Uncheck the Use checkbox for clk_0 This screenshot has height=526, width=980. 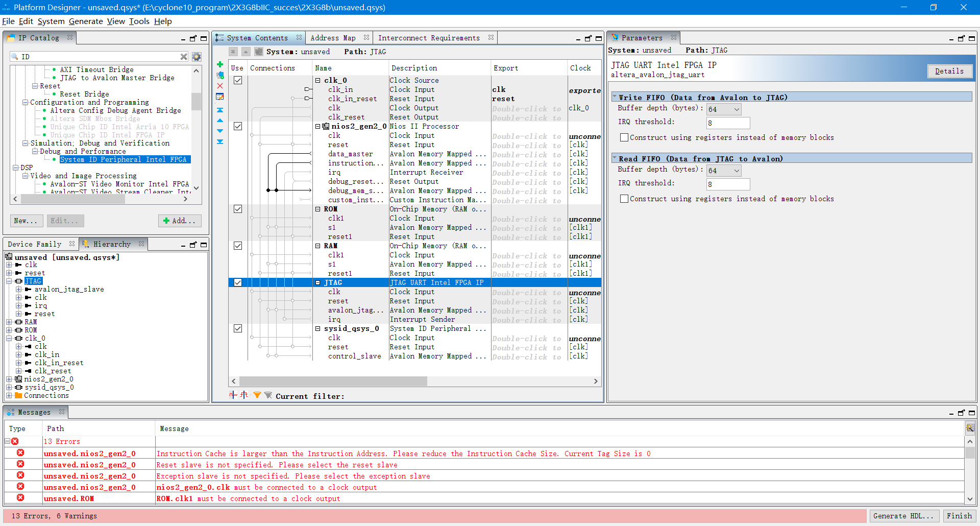point(238,80)
